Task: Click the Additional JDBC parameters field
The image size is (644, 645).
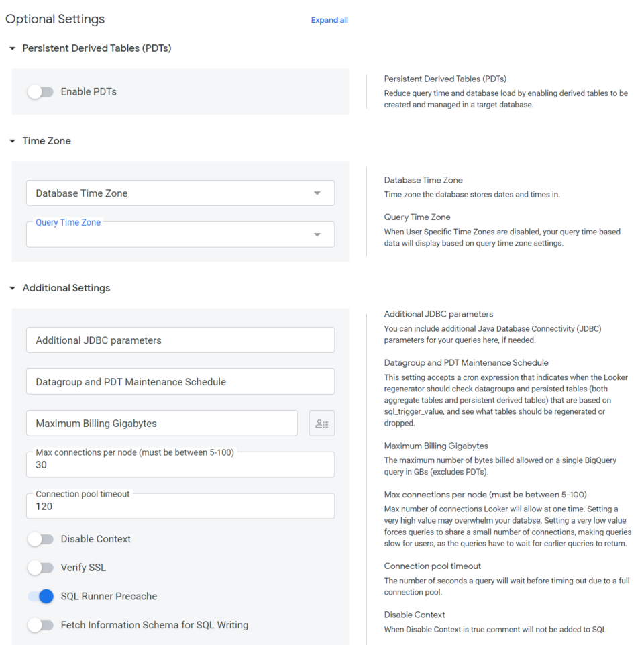Action: [x=180, y=340]
